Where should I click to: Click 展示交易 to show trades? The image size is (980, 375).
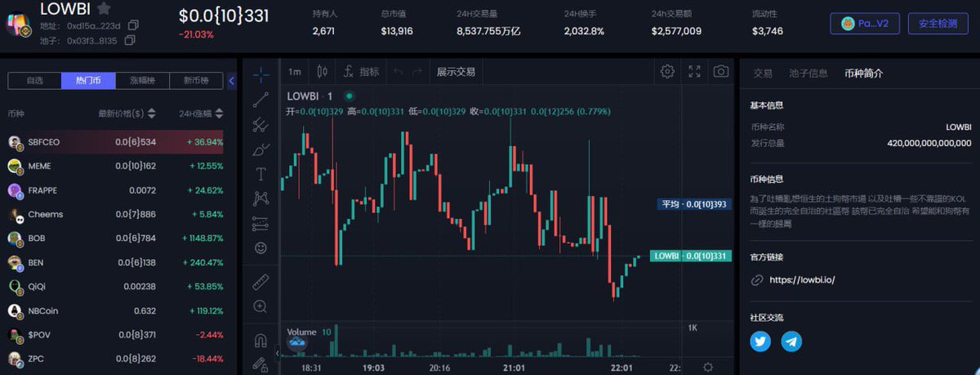coord(456,72)
